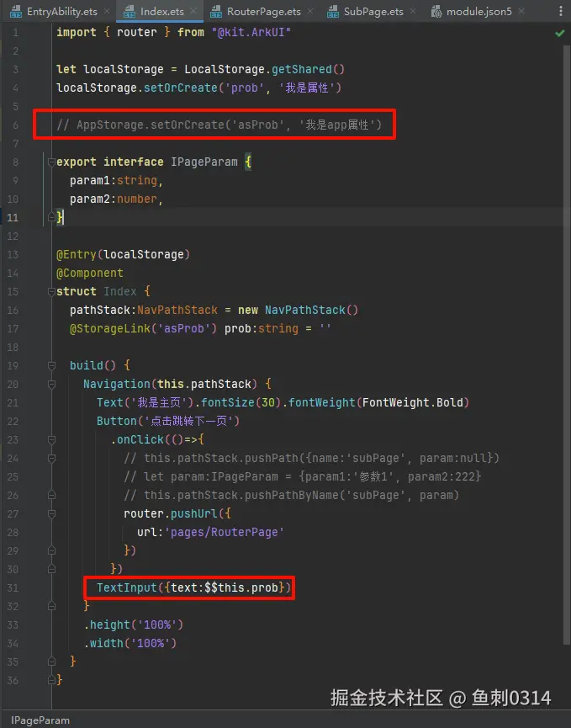Fold the comment block starting line 24

(51, 458)
